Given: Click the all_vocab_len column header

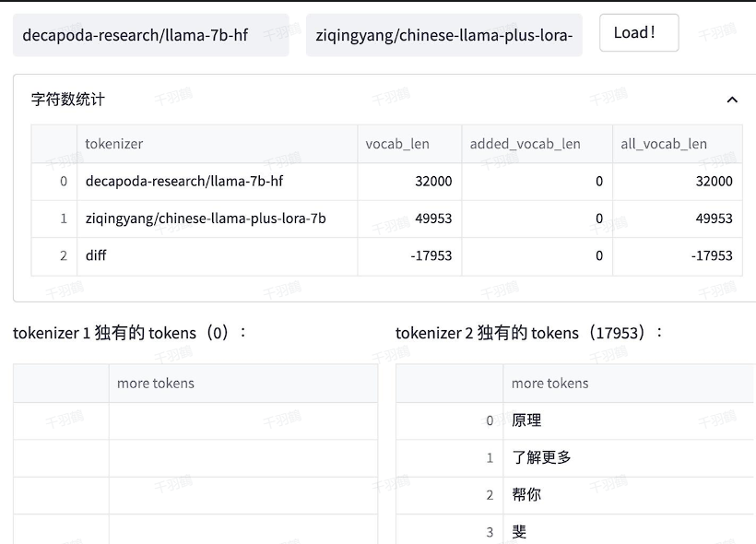Looking at the screenshot, I should coord(678,144).
